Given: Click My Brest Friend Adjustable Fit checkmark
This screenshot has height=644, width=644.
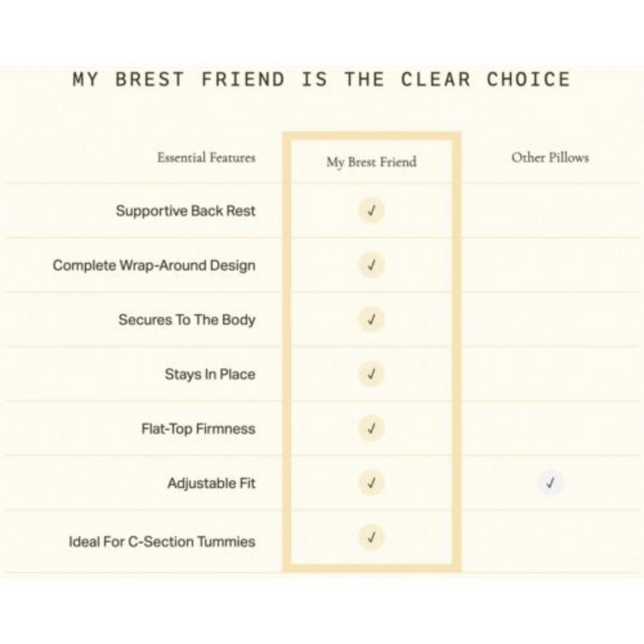Looking at the screenshot, I should (371, 483).
